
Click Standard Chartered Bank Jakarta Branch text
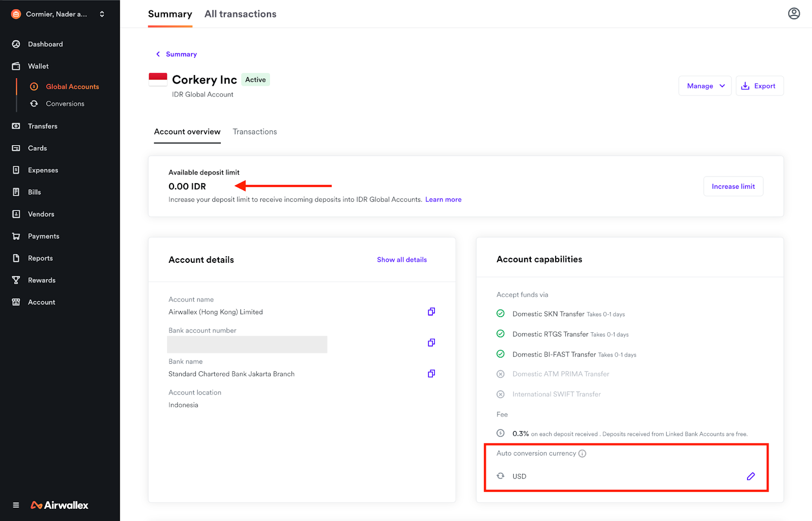click(231, 374)
